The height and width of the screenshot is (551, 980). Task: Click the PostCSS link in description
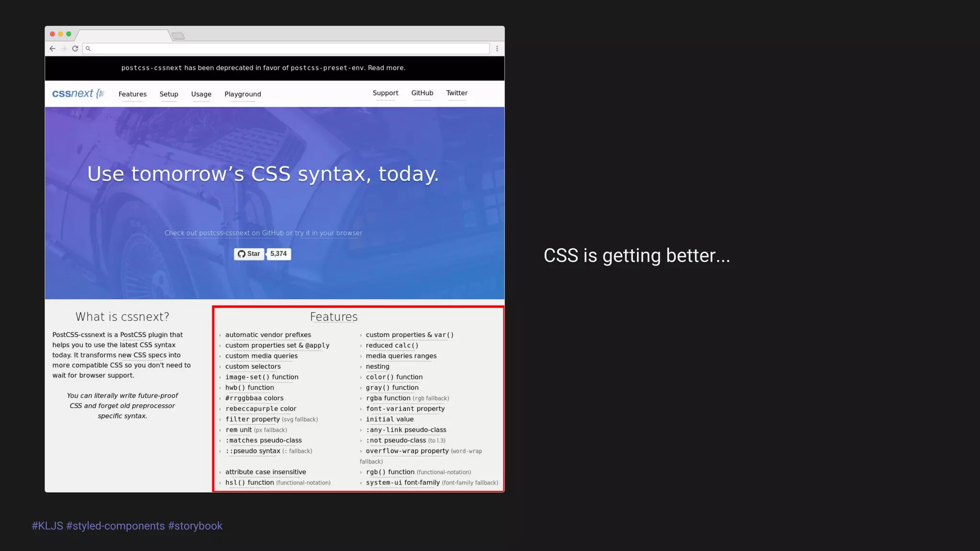click(x=133, y=335)
